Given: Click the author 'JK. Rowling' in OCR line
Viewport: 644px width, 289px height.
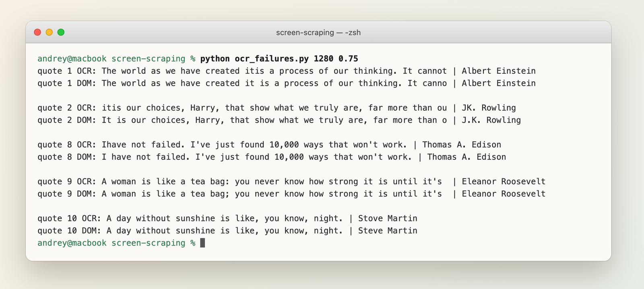Looking at the screenshot, I should pyautogui.click(x=489, y=108).
